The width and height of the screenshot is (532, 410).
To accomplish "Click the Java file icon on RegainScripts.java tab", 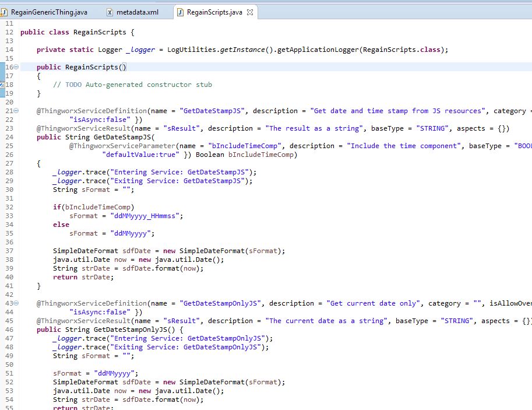I will click(180, 10).
